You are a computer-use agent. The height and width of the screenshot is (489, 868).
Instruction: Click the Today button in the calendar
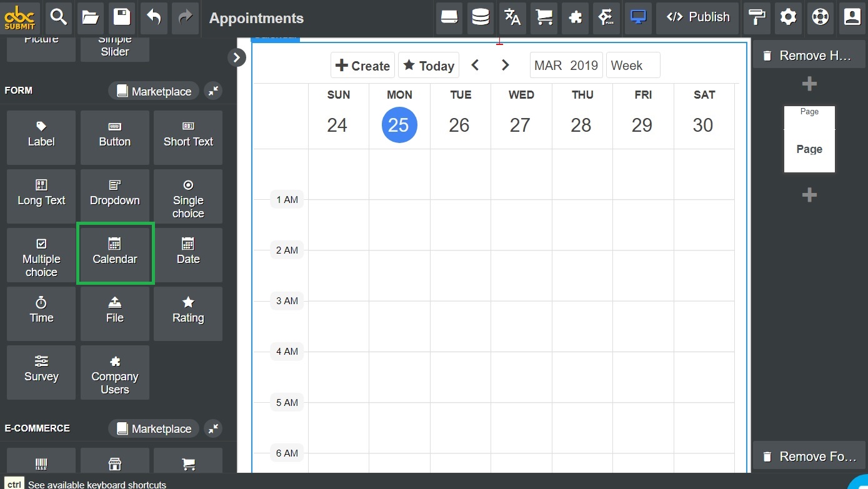429,64
